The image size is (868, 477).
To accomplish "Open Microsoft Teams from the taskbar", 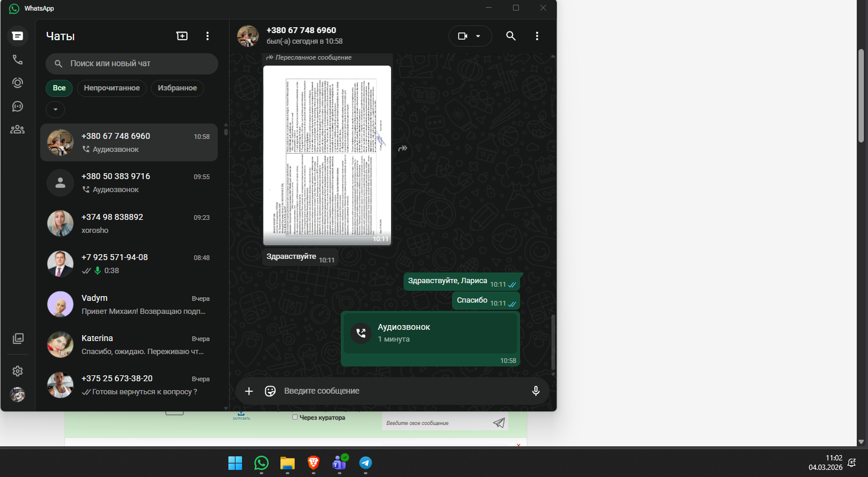I will (340, 463).
